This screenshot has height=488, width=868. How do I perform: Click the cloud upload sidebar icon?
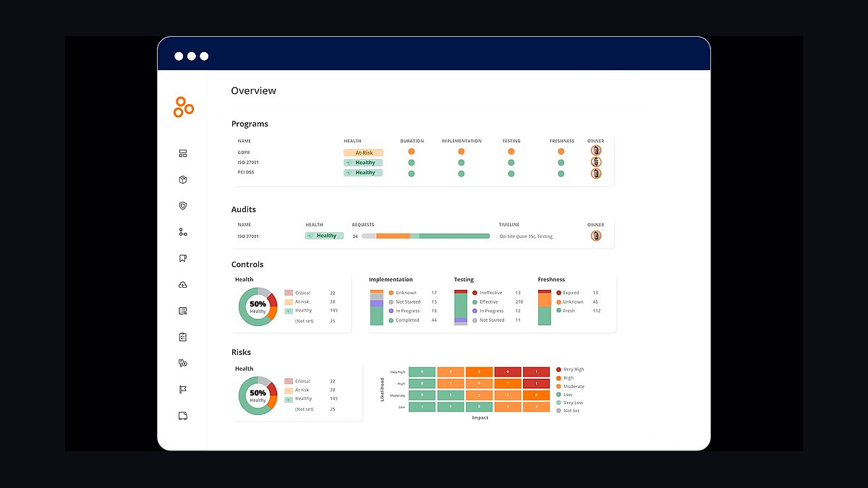pos(183,285)
